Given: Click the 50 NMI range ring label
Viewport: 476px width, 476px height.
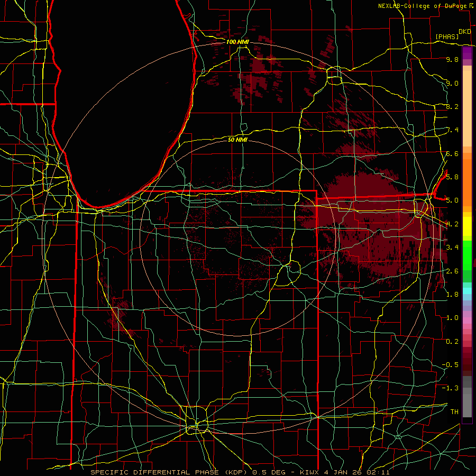Looking at the screenshot, I should click(x=237, y=140).
